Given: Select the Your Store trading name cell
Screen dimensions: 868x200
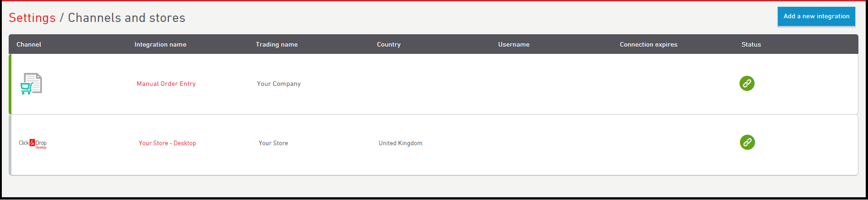Looking at the screenshot, I should 273,143.
